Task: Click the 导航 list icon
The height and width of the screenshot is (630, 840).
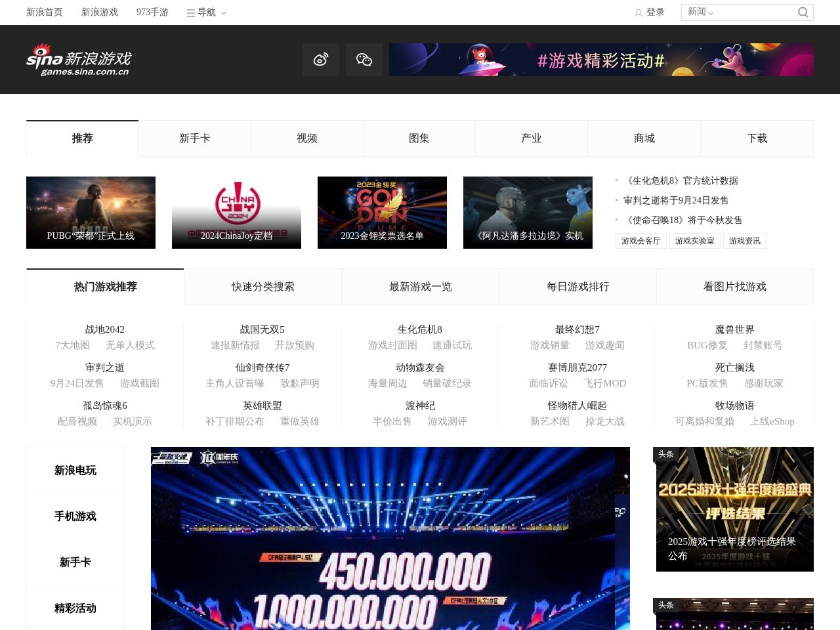Action: point(191,12)
